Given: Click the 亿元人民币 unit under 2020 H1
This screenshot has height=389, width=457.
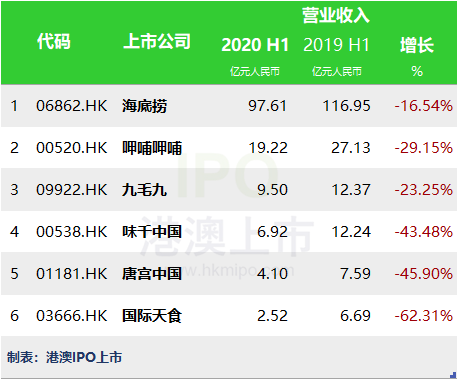Looking at the screenshot, I should point(255,71).
